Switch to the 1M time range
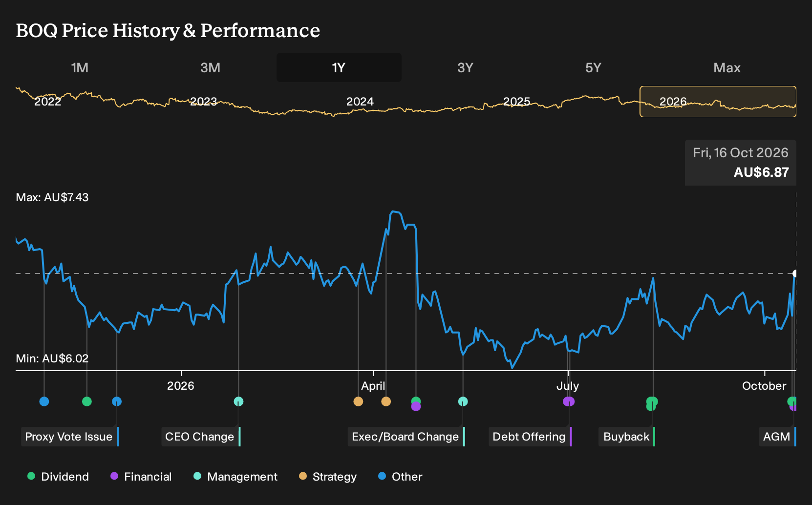Screen dimensions: 812x505 tap(80, 67)
